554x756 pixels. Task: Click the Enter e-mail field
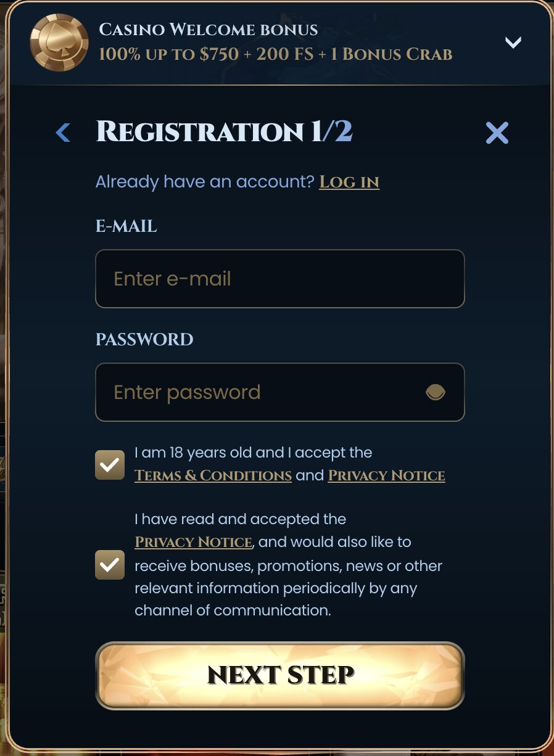coord(279,279)
